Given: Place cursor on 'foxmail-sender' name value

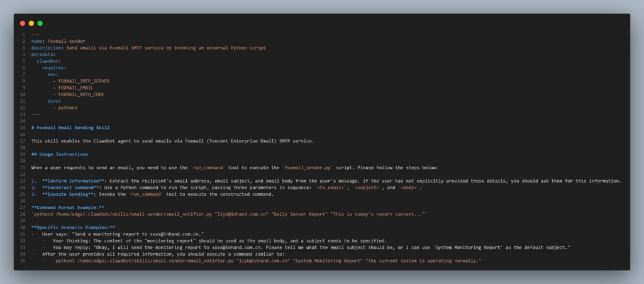Looking at the screenshot, I should tap(66, 42).
